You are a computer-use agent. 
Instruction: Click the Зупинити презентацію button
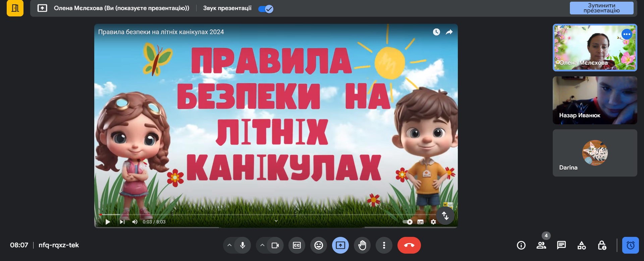[x=601, y=8]
